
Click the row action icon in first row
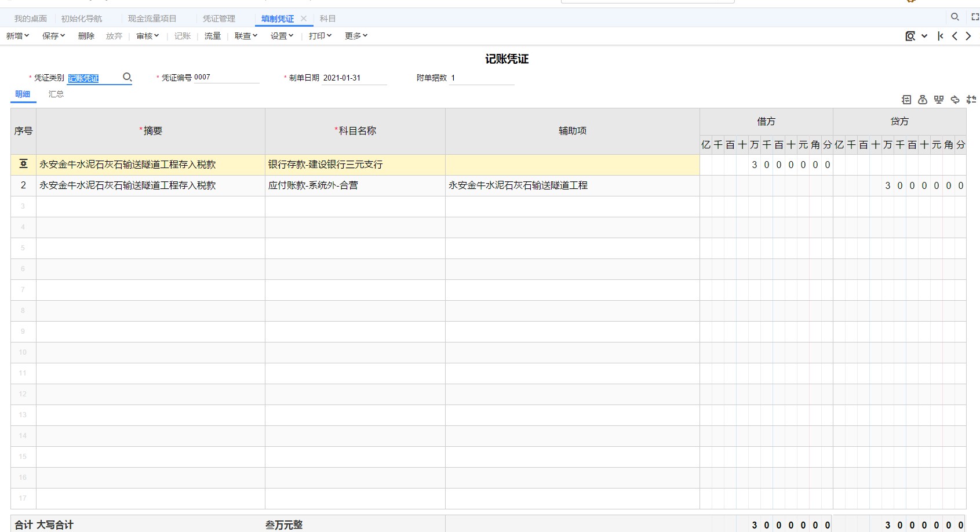(24, 164)
